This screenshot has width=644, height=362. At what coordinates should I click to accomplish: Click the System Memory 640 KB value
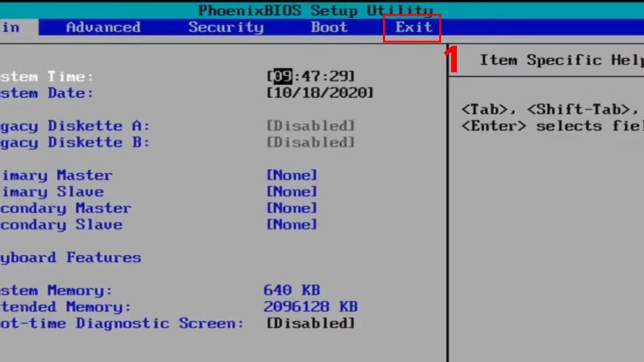[x=291, y=291]
